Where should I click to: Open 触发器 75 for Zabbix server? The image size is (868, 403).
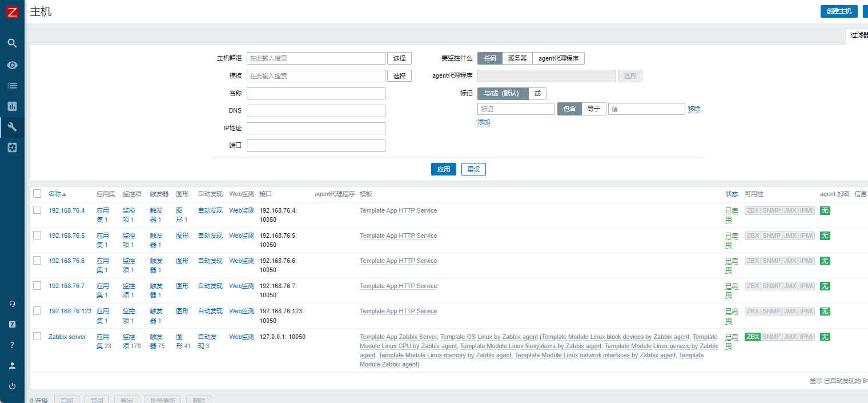tap(157, 341)
